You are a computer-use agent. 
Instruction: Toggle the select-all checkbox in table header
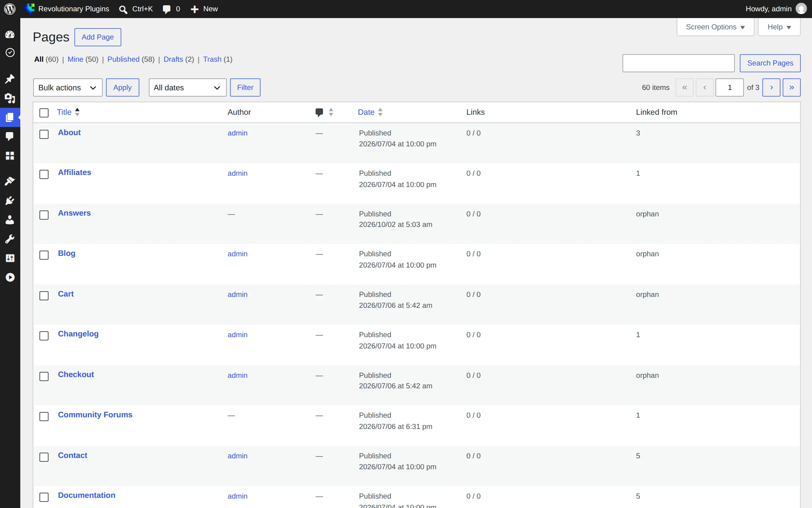click(x=44, y=113)
